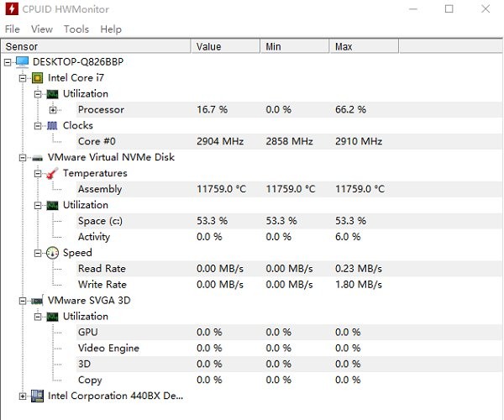This screenshot has width=504, height=420.
Task: Expand the Processor utilization node
Action: tap(53, 110)
